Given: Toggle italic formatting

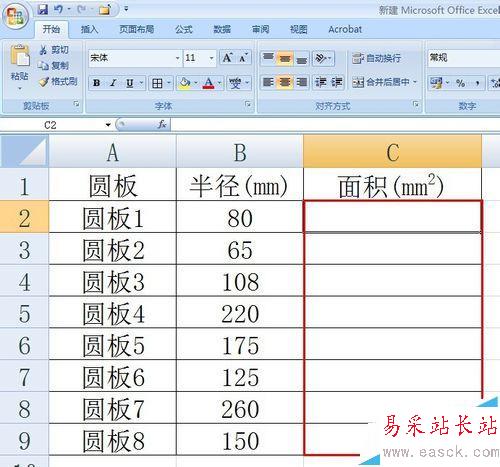Looking at the screenshot, I should coord(113,83).
